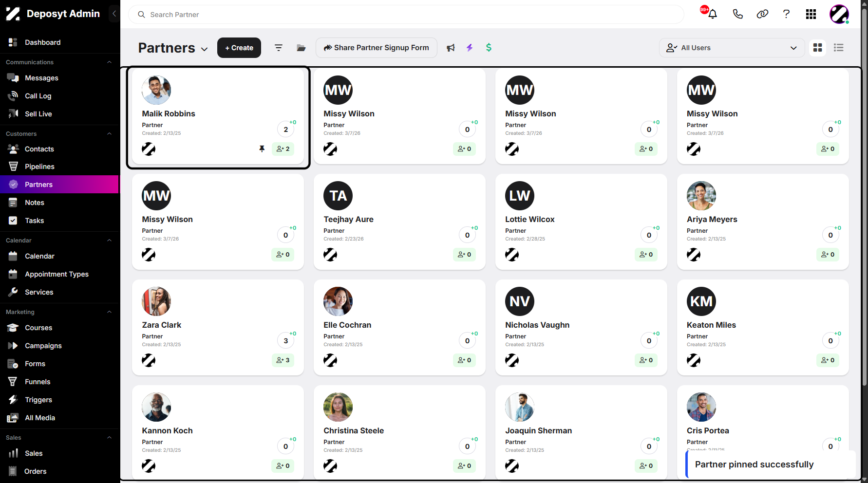Click the megaphone announcement icon
868x483 pixels.
click(x=451, y=48)
